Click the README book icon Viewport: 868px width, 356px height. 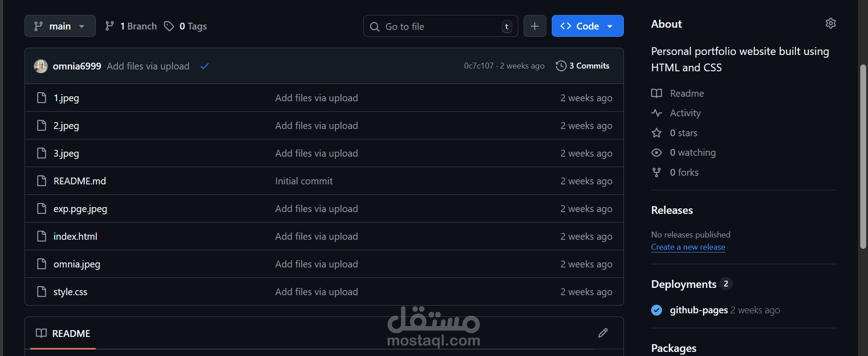[x=41, y=333]
